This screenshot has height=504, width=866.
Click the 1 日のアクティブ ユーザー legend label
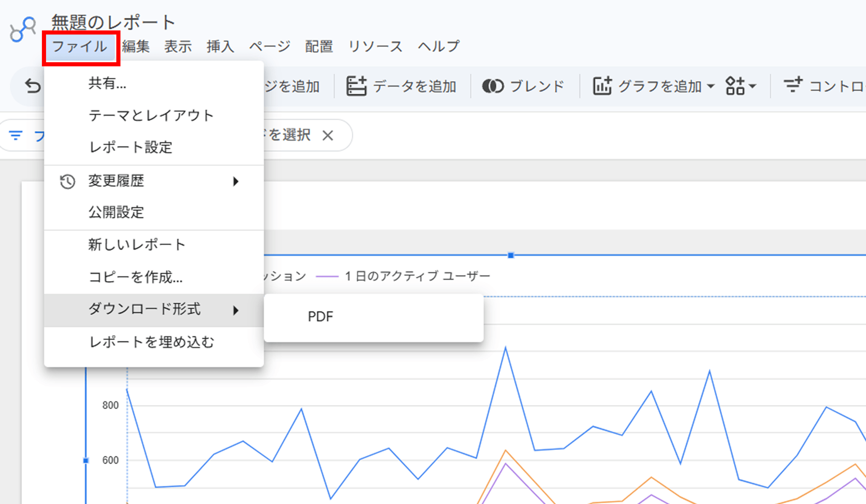417,277
